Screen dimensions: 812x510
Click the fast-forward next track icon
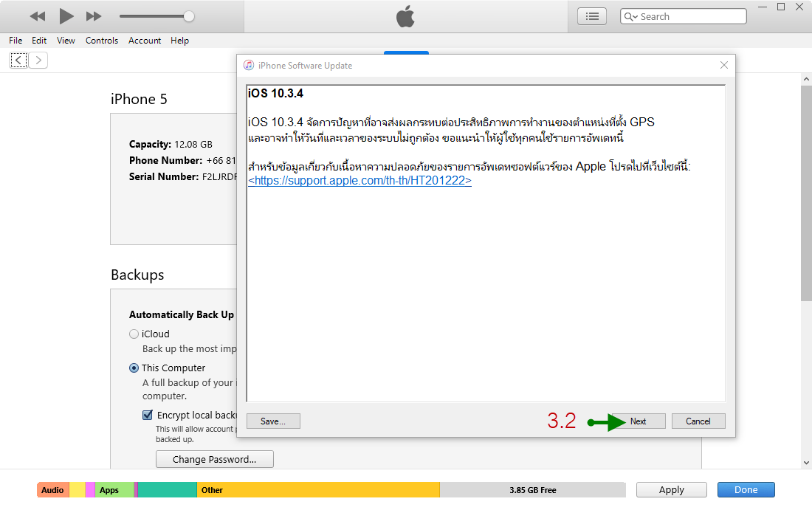click(x=94, y=16)
